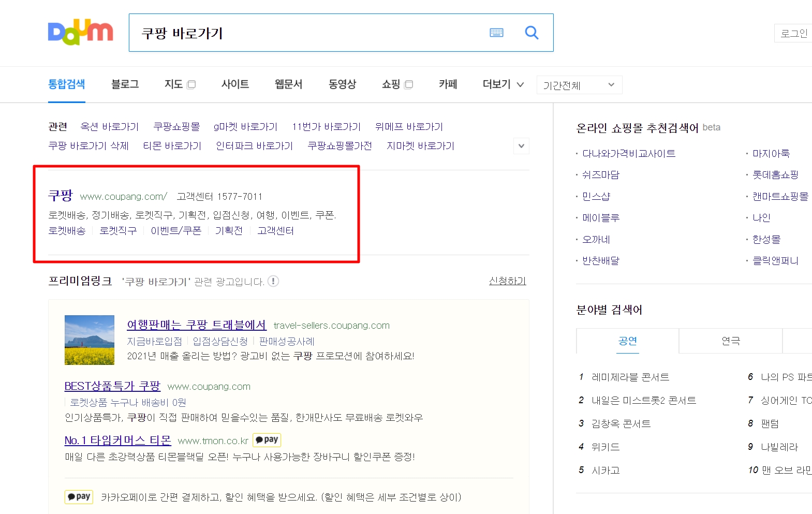Viewport: 812px width, 514px height.
Task: Click ranked item 김창옥 콘서트
Action: (621, 424)
